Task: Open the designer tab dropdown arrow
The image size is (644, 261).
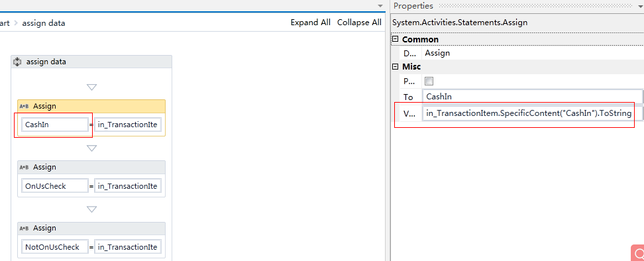Action: 380,6
